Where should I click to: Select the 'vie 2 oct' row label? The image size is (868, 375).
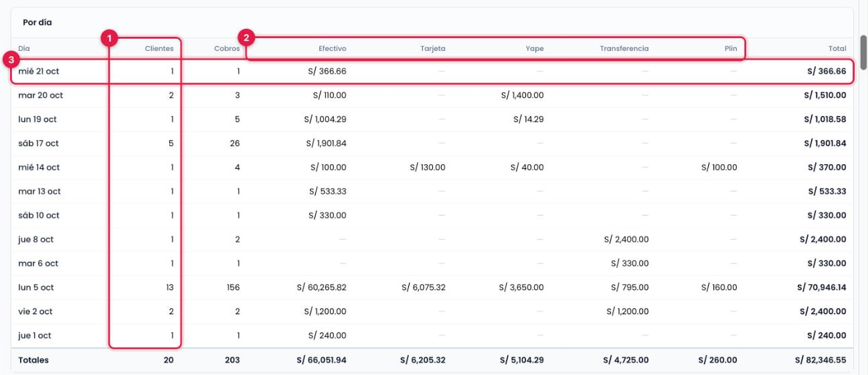(x=35, y=312)
